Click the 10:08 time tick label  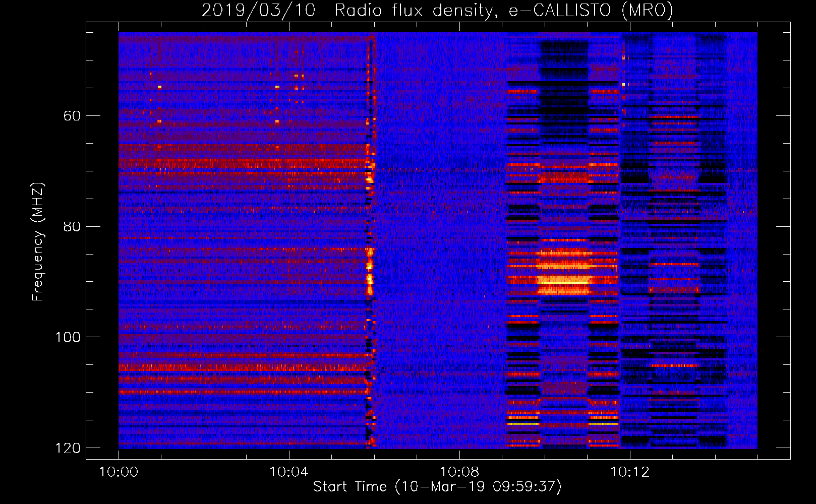[459, 472]
